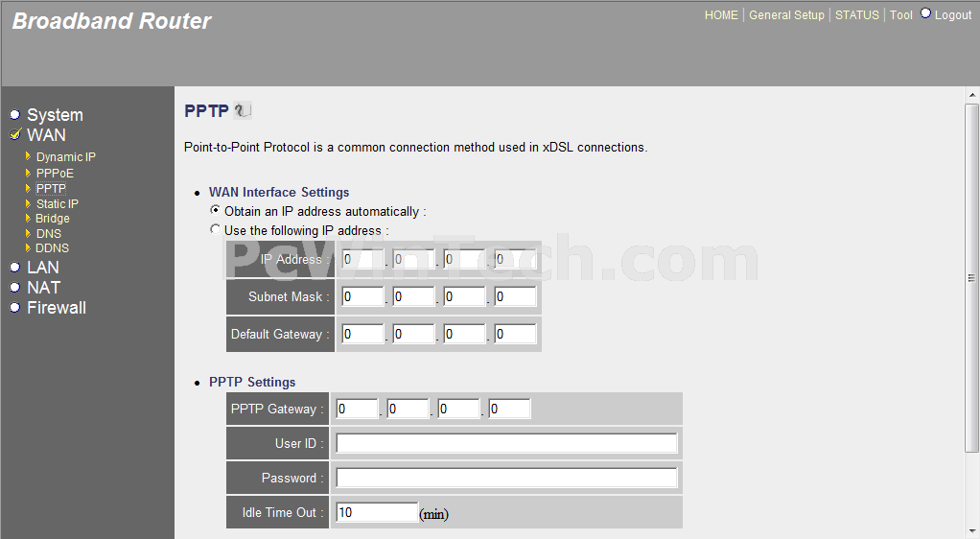Select 'Obtain an IP address automatically' radio

(215, 210)
